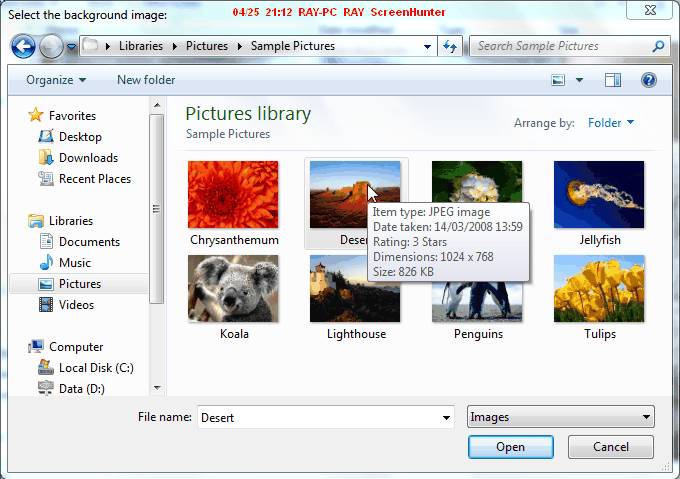The width and height of the screenshot is (680, 479).
Task: Show the preview pane
Action: [613, 80]
